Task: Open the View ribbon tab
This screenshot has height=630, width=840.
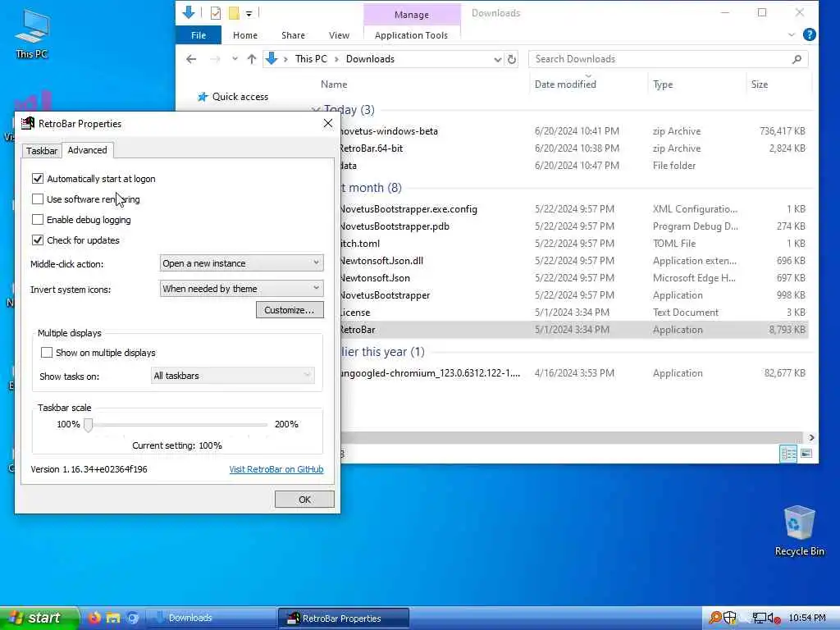Action: pos(339,35)
